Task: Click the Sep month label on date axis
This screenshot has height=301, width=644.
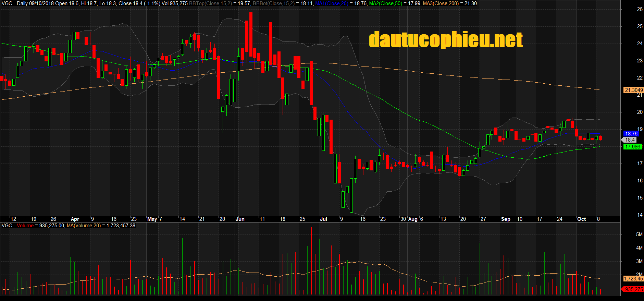Action: [506, 219]
